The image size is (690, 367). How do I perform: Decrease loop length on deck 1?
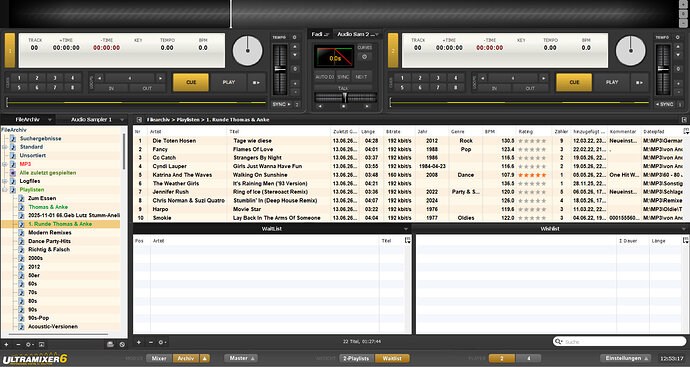(100, 78)
